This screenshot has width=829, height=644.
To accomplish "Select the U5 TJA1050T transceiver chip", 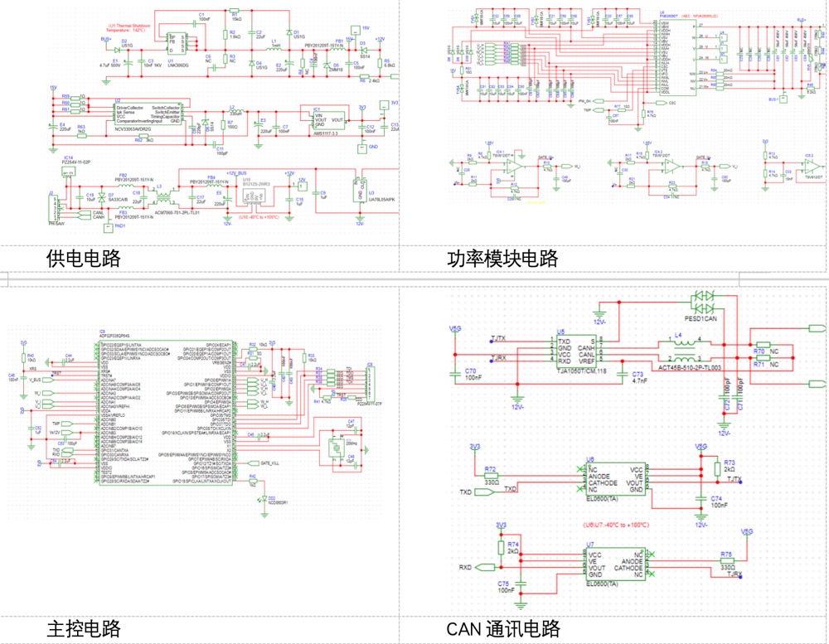I will point(576,351).
